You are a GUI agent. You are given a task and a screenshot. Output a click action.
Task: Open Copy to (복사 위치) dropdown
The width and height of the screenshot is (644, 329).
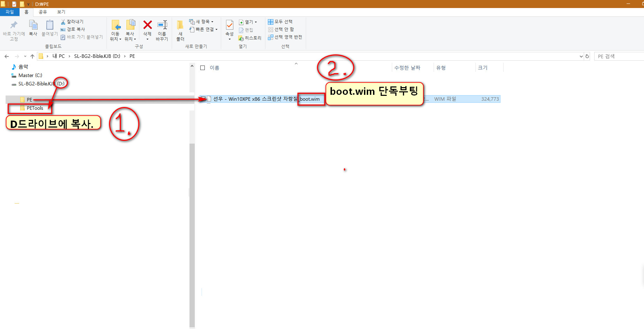[x=130, y=31]
